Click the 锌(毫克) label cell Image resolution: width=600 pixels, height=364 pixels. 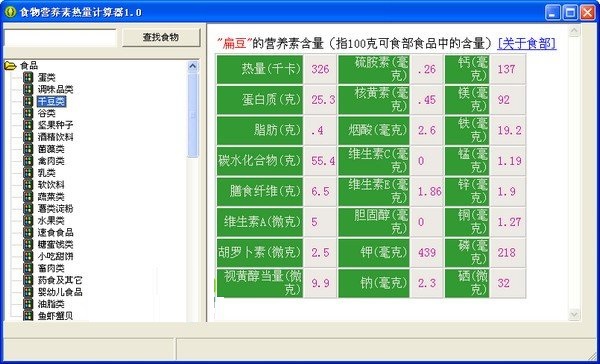tap(467, 191)
